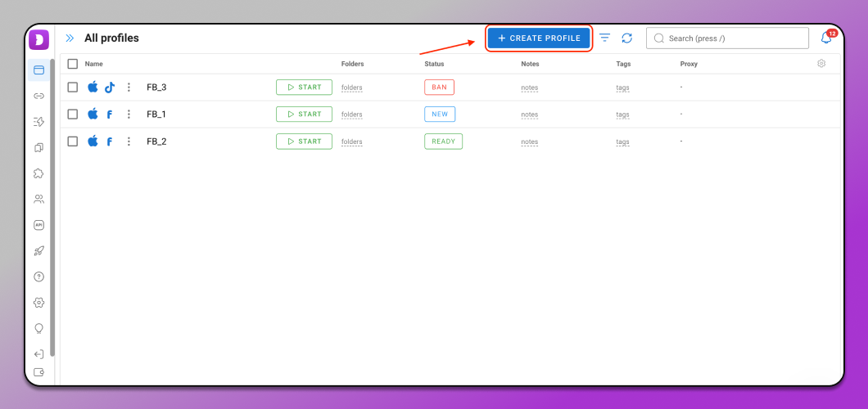Screen dimensions: 868x409
Task: Click the Dolphin Anty logo icon
Action: click(x=38, y=39)
